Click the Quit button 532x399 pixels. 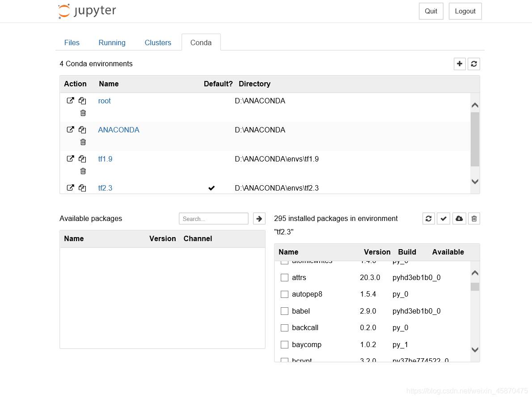point(431,11)
